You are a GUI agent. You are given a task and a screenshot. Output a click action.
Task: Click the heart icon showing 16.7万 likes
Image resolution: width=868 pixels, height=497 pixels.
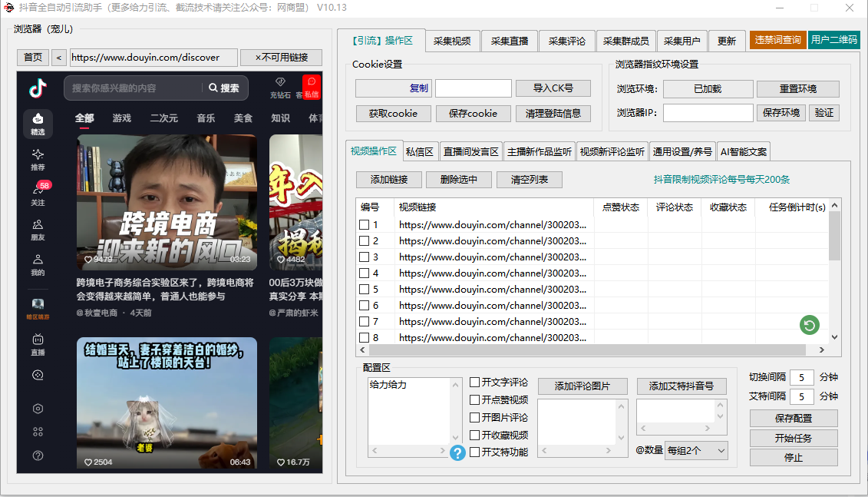(281, 462)
